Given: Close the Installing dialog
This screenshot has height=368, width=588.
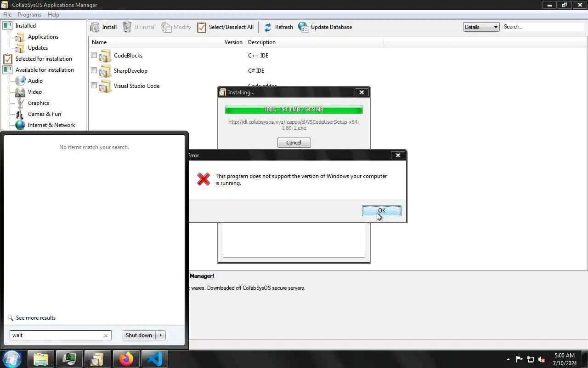Looking at the screenshot, I should coord(362,92).
